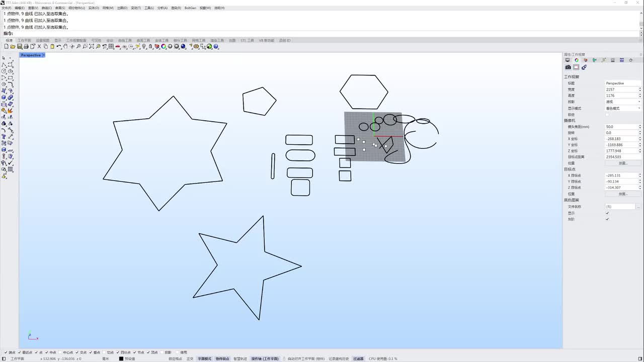Open the Perspective viewport tab dropdown arrow
Screen dimensions: 644x362
44,55
